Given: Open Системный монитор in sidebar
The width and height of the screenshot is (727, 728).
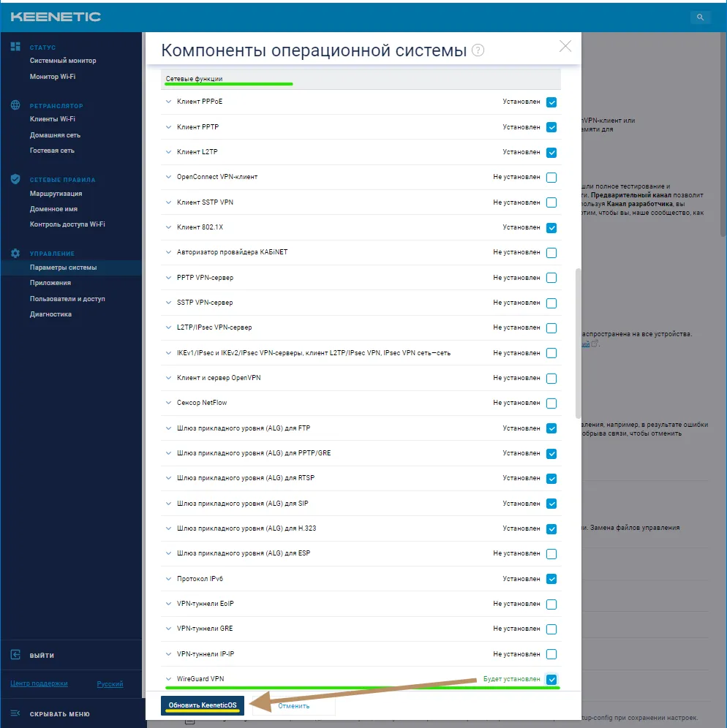Looking at the screenshot, I should point(63,61).
